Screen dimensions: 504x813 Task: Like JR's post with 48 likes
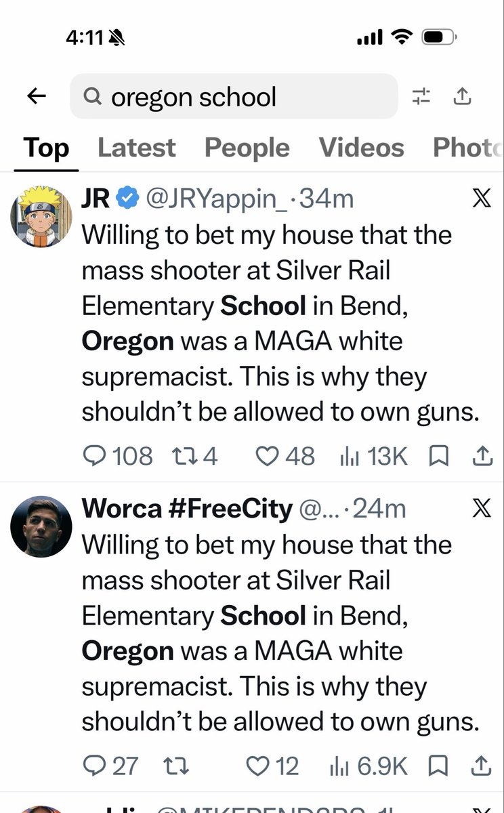285,456
